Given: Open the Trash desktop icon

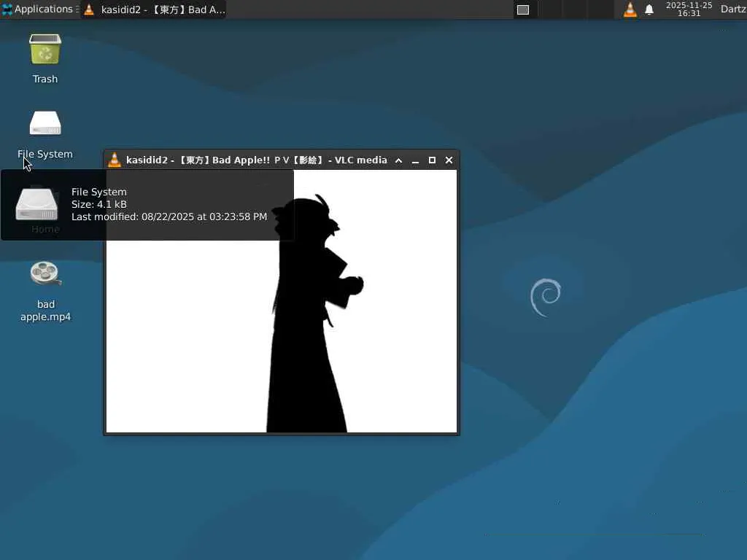Looking at the screenshot, I should (x=45, y=50).
